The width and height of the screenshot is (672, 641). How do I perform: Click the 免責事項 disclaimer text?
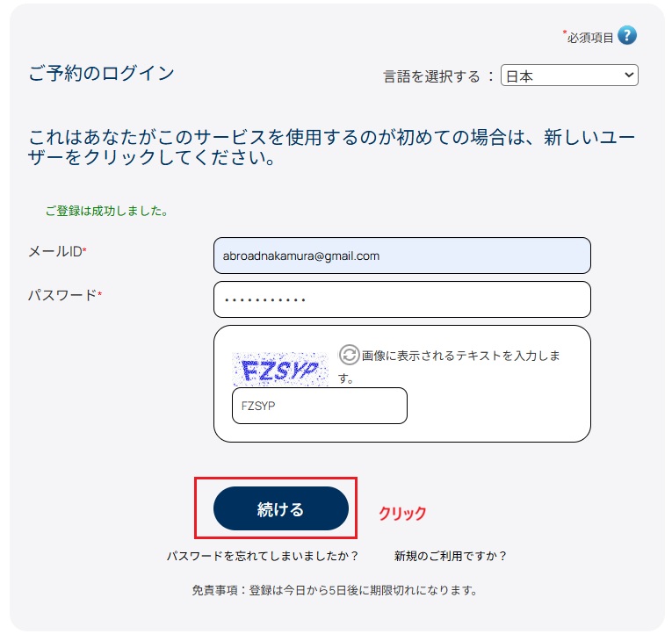pyautogui.click(x=334, y=590)
